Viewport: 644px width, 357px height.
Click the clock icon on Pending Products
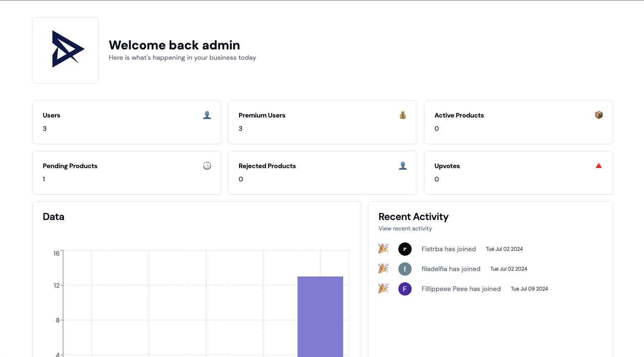coord(207,166)
